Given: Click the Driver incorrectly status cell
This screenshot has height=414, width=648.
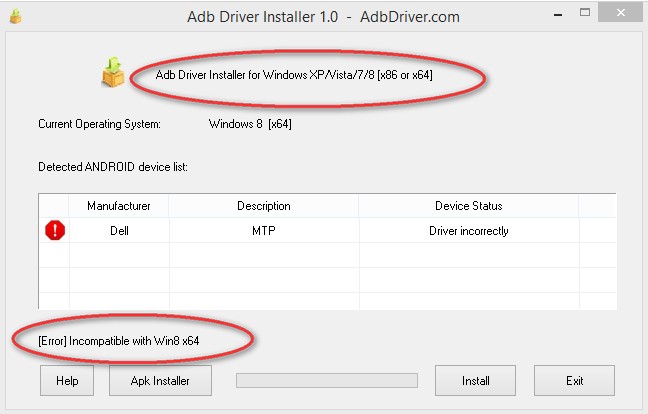Looking at the screenshot, I should [468, 231].
